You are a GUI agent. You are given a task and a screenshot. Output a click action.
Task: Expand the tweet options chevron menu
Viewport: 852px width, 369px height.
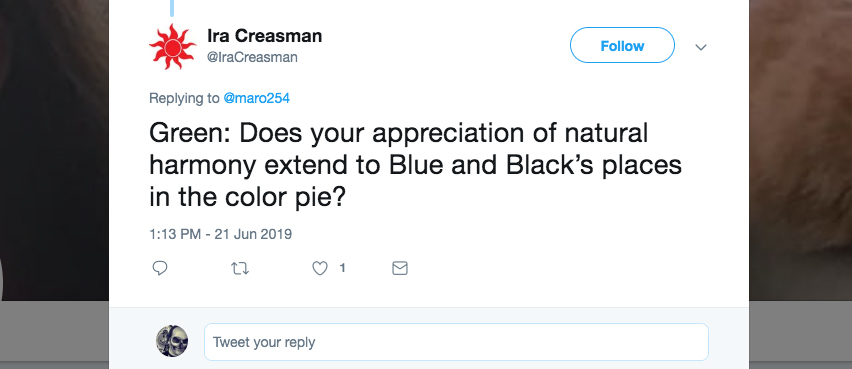coord(701,47)
